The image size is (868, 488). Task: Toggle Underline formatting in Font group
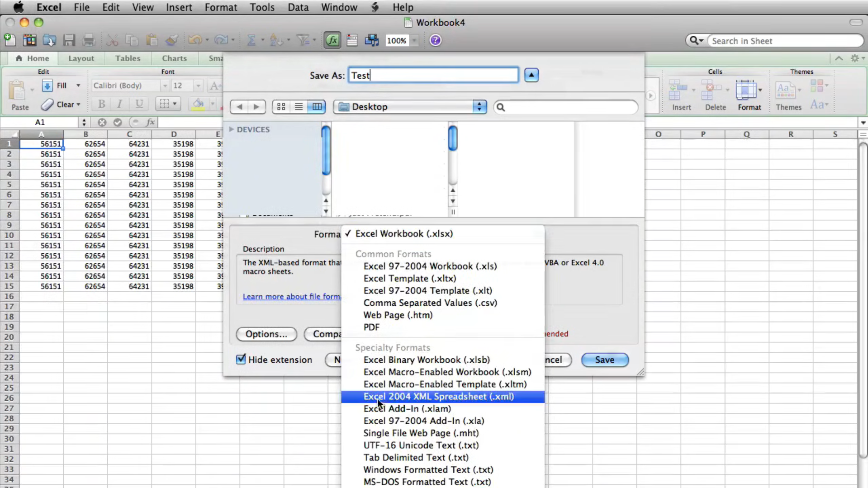point(139,104)
